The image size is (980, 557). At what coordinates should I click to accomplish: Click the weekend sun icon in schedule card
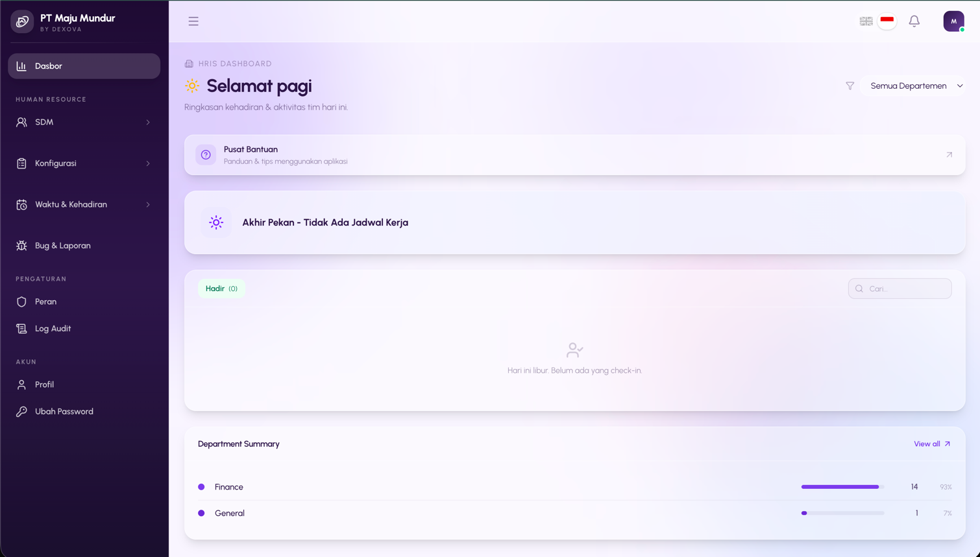tap(216, 222)
